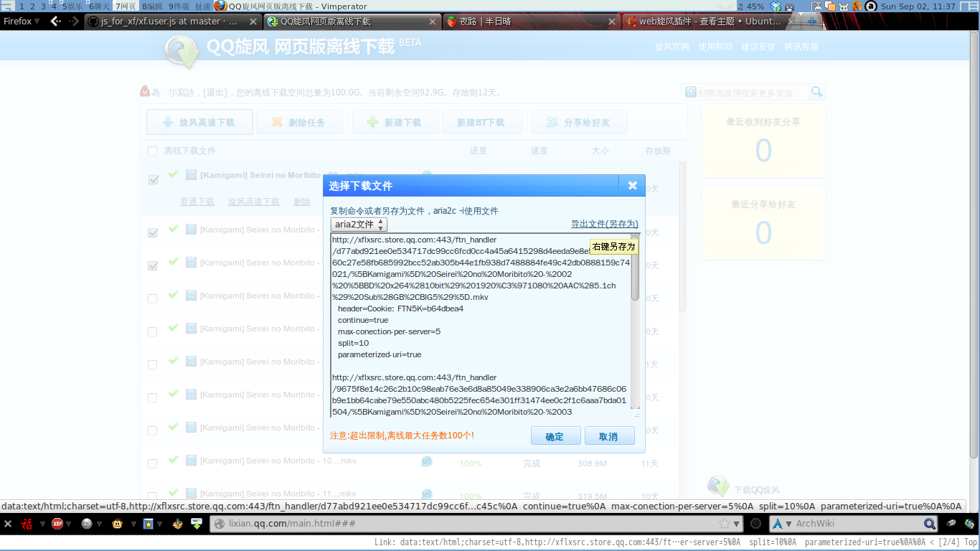Viewport: 980px width, 551px height.
Task: Close the 选择下载文件 dialog
Action: click(632, 185)
